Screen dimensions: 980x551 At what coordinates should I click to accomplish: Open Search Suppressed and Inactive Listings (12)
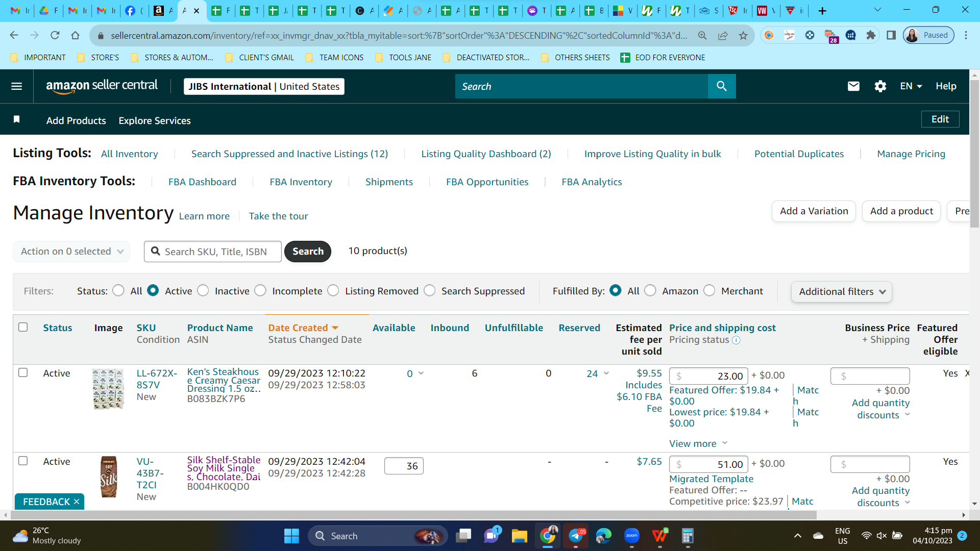pos(289,154)
